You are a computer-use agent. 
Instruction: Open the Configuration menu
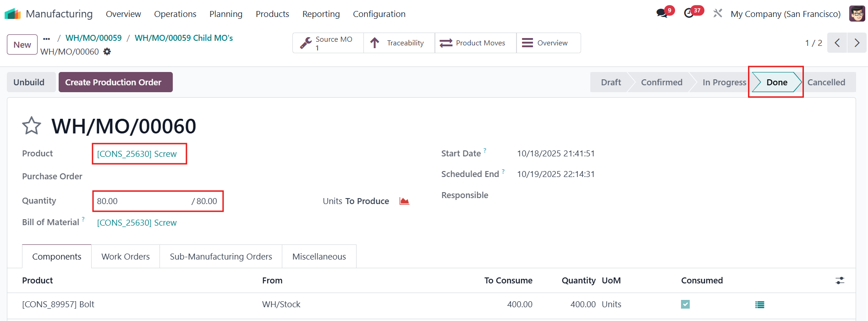(x=379, y=14)
